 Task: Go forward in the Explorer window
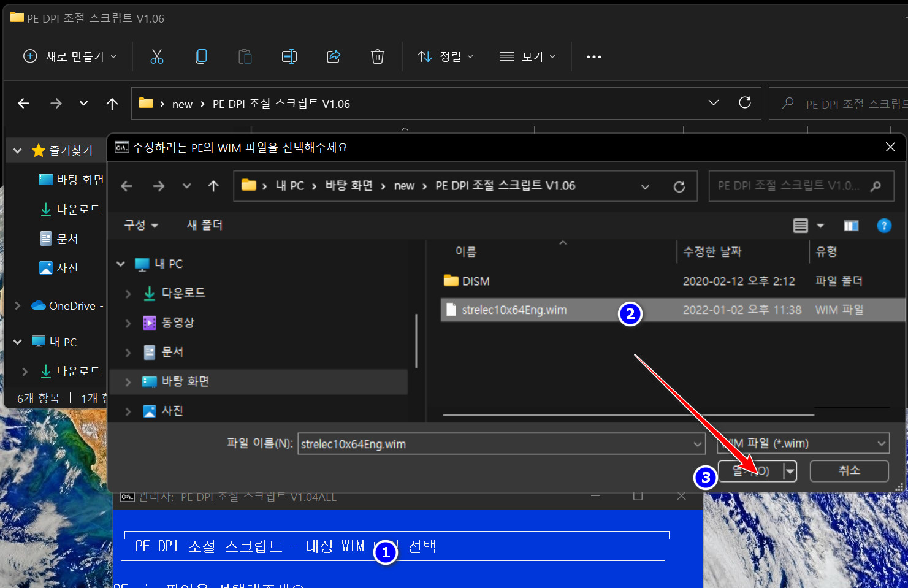56,104
